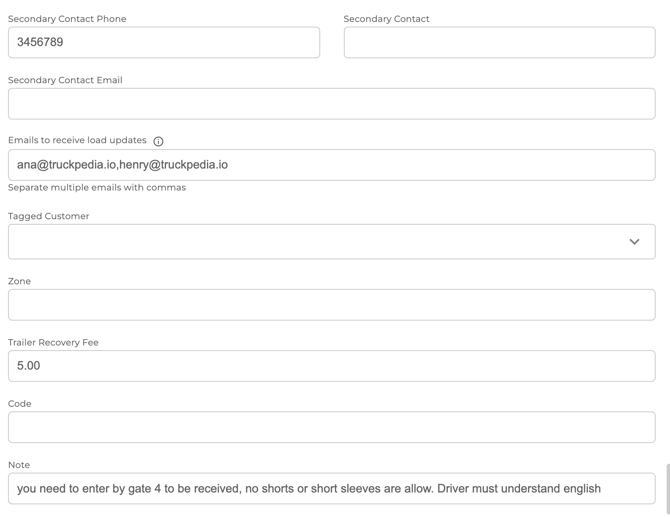The width and height of the screenshot is (670, 517).
Task: Edit the Note text field about gate 4
Action: click(x=331, y=488)
